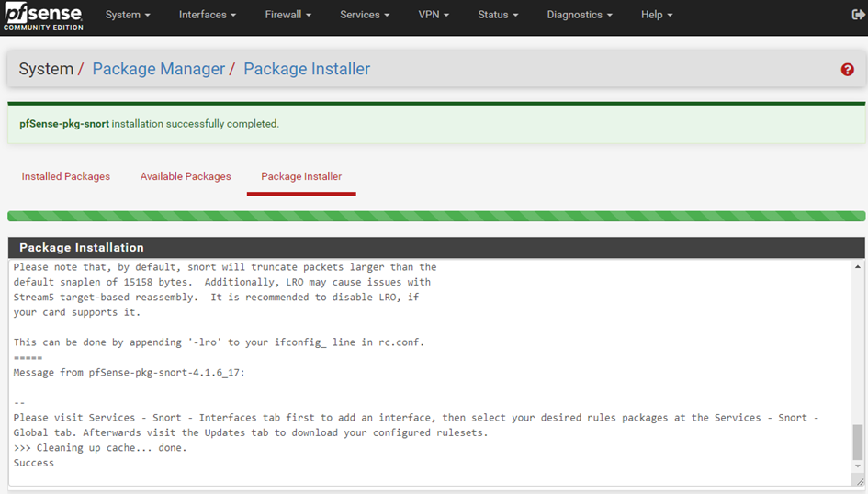
Task: Expand the Diagnostics menu
Action: tap(580, 15)
